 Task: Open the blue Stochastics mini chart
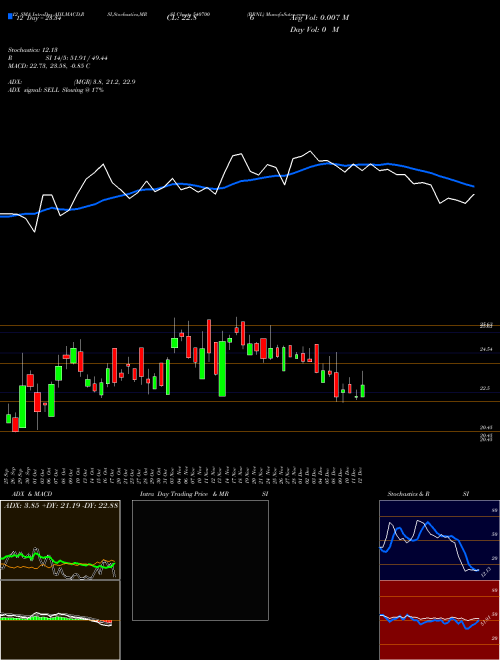pos(439,540)
